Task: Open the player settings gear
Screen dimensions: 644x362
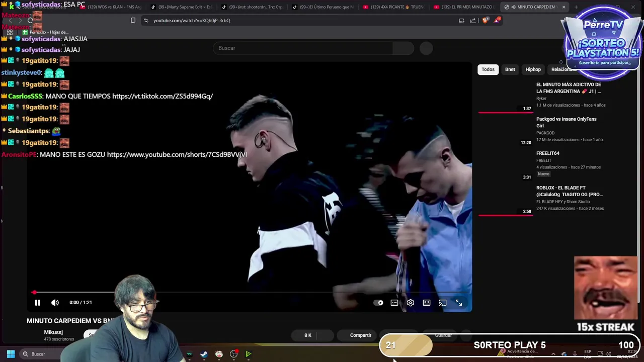Action: click(x=411, y=303)
